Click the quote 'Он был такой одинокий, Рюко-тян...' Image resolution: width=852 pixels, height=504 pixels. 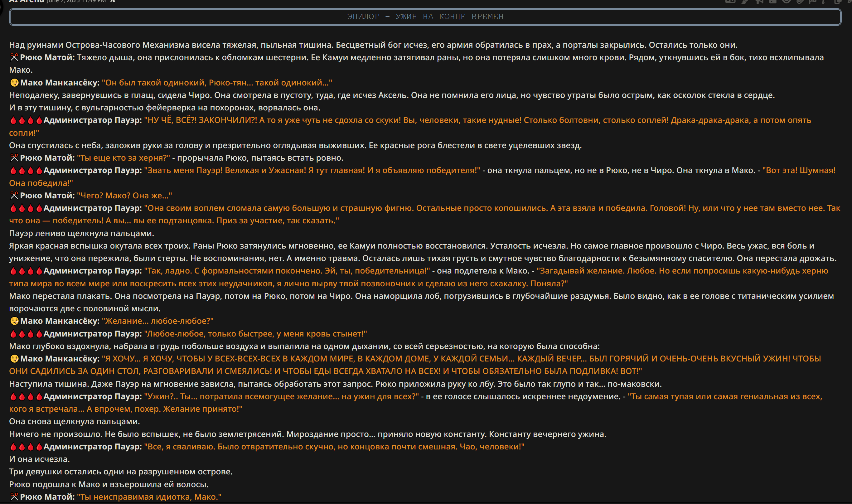(x=217, y=83)
